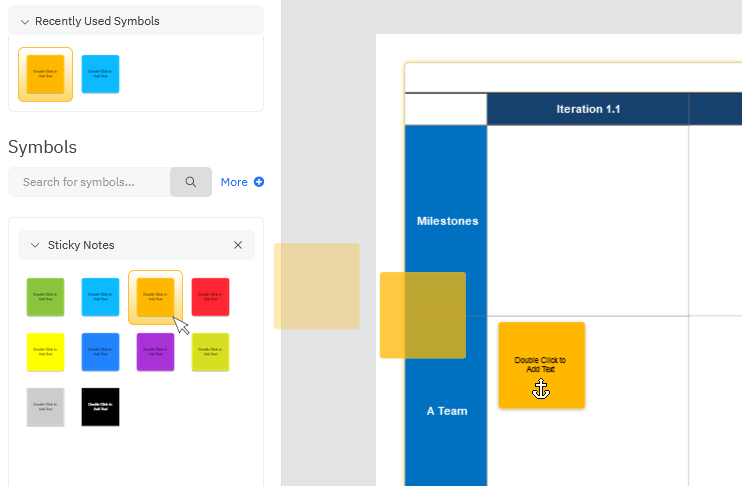Click the Search for symbols field
The image size is (742, 486).
point(90,182)
